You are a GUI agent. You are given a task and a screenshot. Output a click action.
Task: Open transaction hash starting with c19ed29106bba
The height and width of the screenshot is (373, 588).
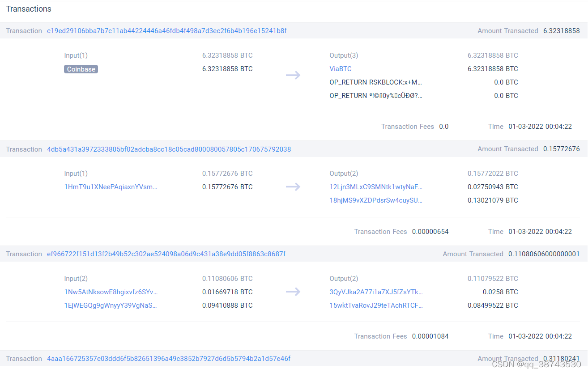(167, 31)
